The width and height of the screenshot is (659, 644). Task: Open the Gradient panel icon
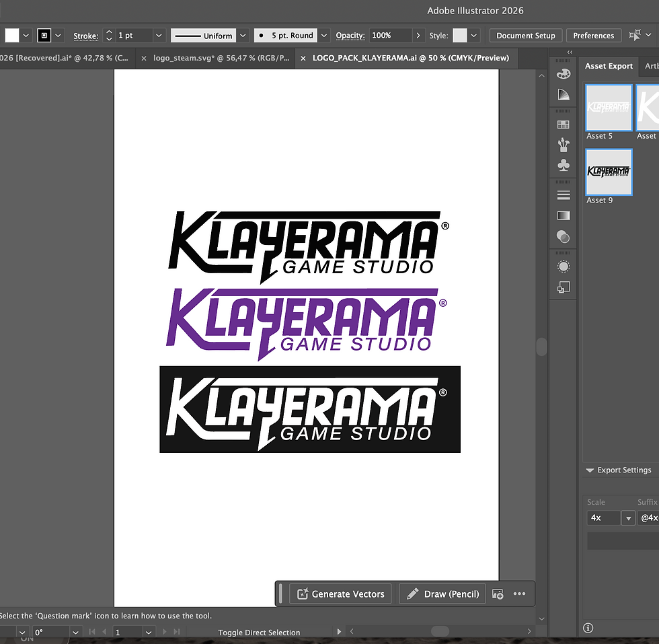[x=564, y=216]
